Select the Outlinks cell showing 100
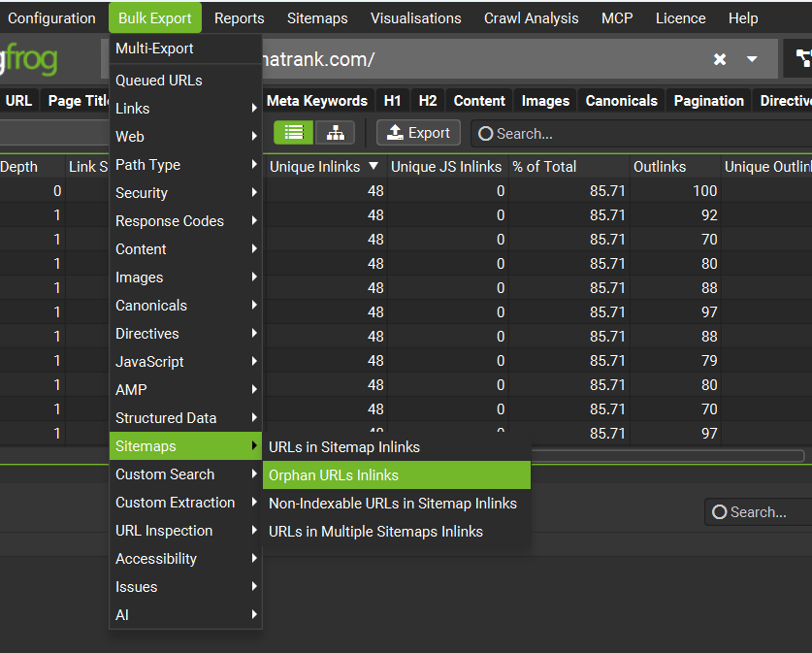 pos(675,190)
